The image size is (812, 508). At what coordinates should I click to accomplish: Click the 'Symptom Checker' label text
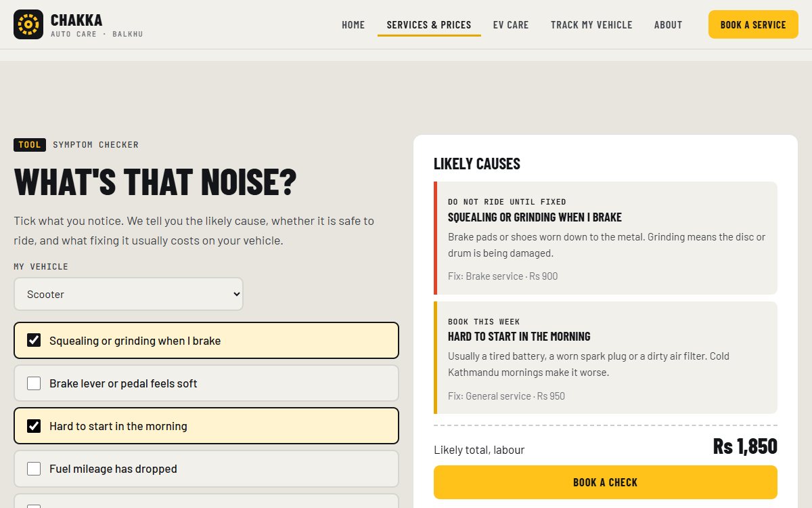[x=95, y=145]
